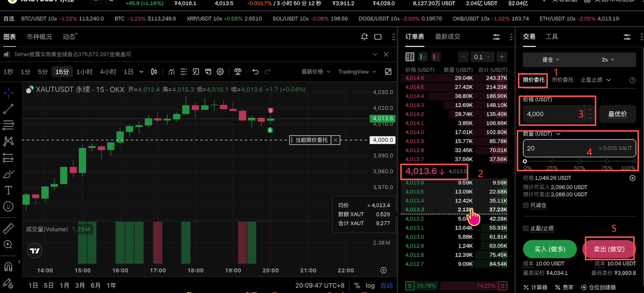Image resolution: width=644 pixels, height=293 pixels.
Task: Toggle log scale on chart
Action: coord(370,285)
